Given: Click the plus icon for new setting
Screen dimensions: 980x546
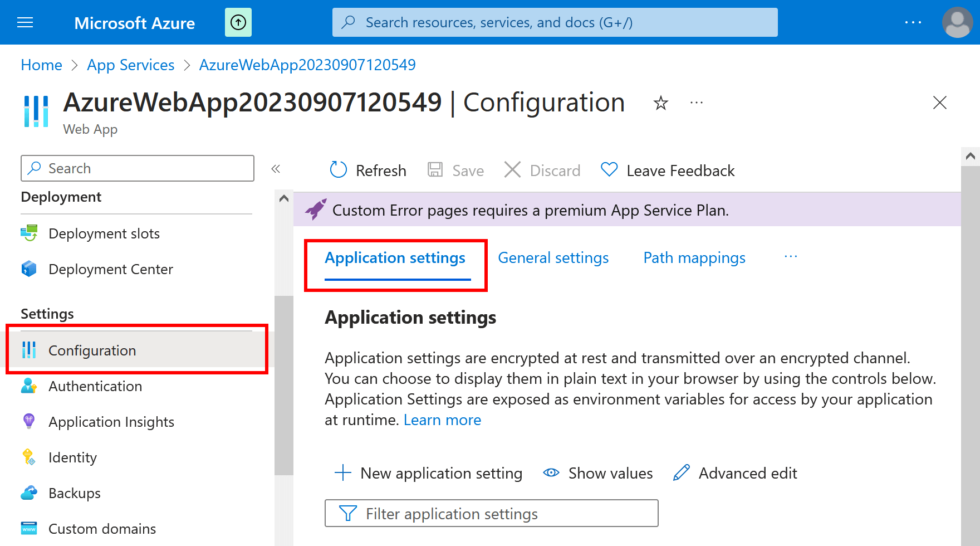Looking at the screenshot, I should tap(343, 473).
